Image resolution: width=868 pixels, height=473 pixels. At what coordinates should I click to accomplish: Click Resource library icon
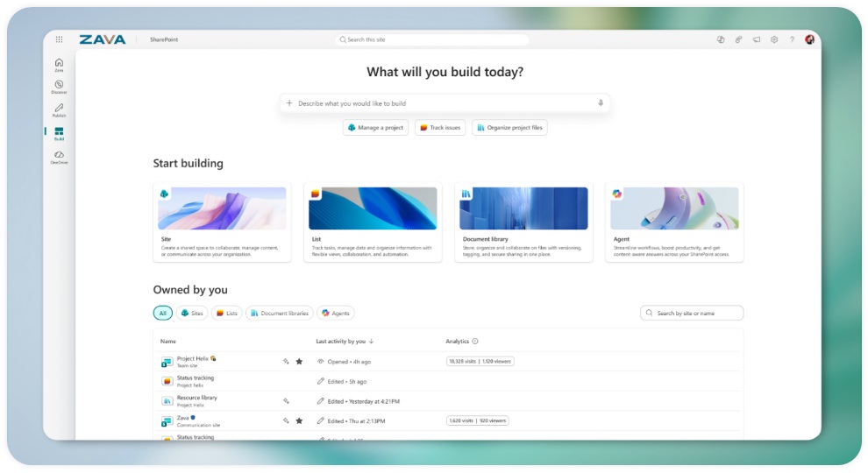tap(167, 401)
